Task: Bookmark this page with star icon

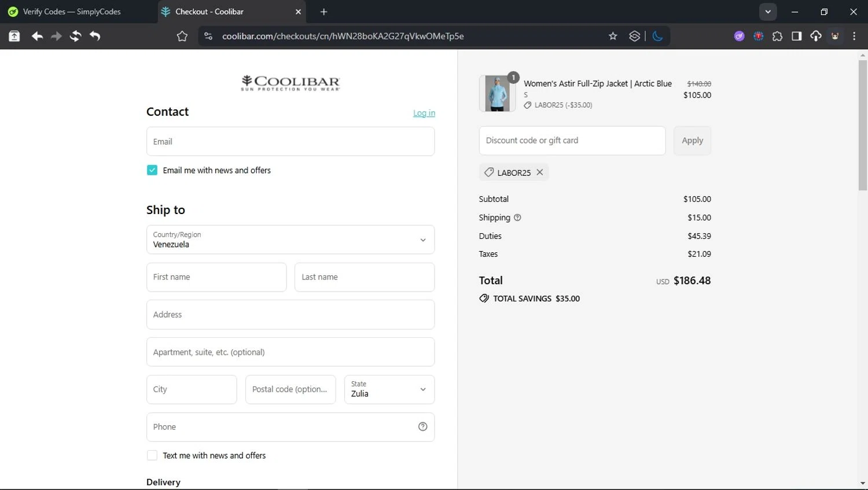Action: click(613, 36)
